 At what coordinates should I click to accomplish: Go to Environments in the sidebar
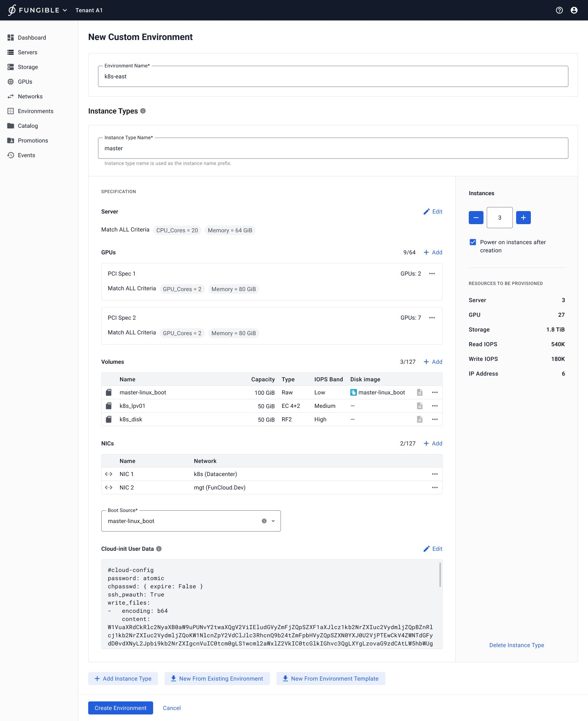36,111
